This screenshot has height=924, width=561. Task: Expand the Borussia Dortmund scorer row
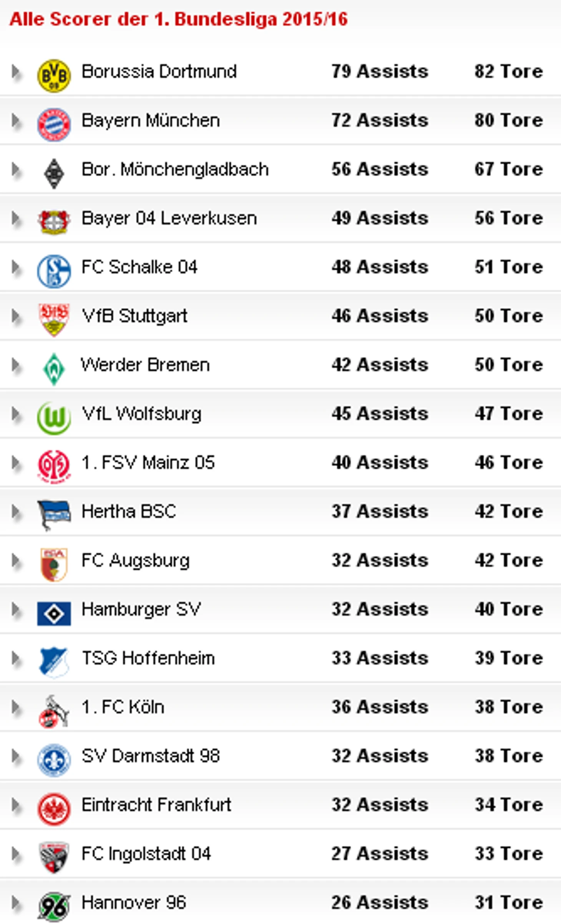[16, 72]
